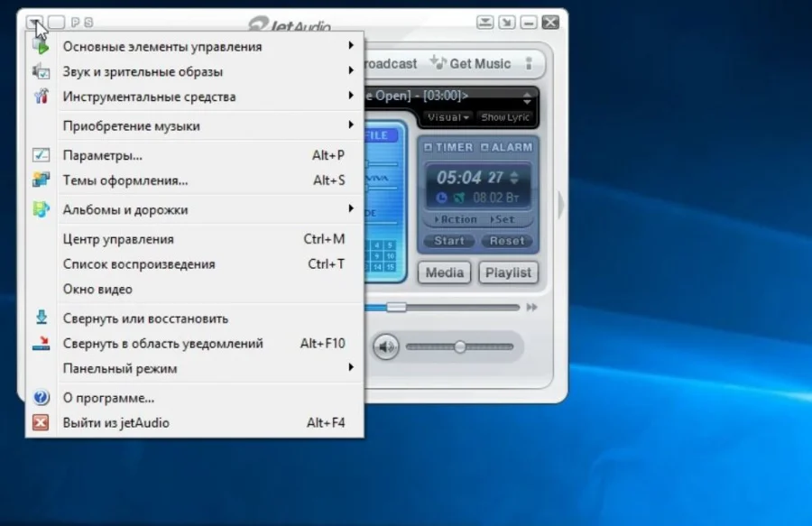Click the Get Music note icon
Screen dimensions: 812x526
coord(438,62)
